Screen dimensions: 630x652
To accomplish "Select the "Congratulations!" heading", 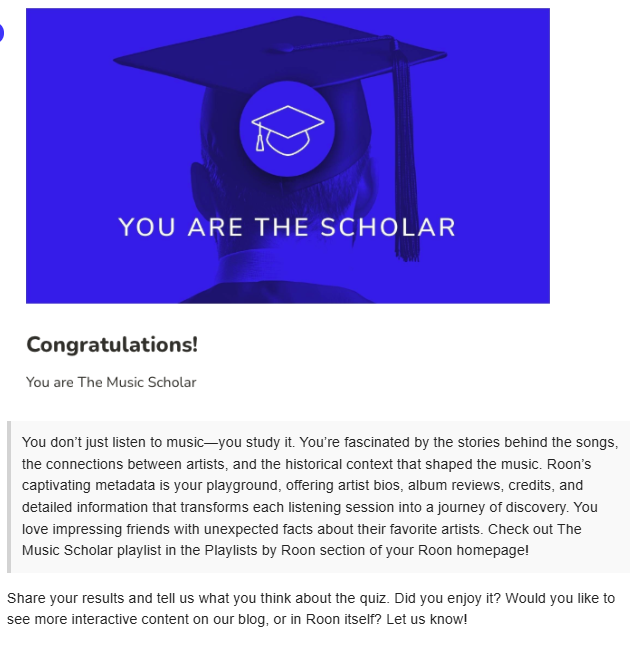I will click(112, 345).
